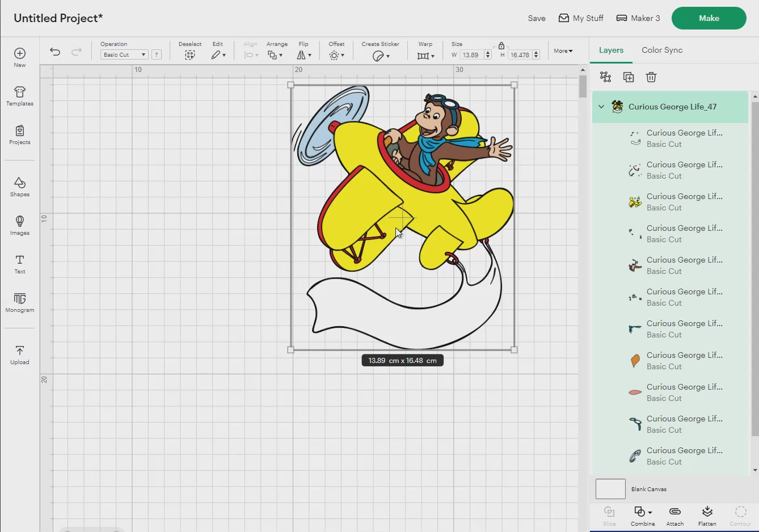Click the Deselect icon
Screen dimensions: 759x532
click(x=190, y=55)
